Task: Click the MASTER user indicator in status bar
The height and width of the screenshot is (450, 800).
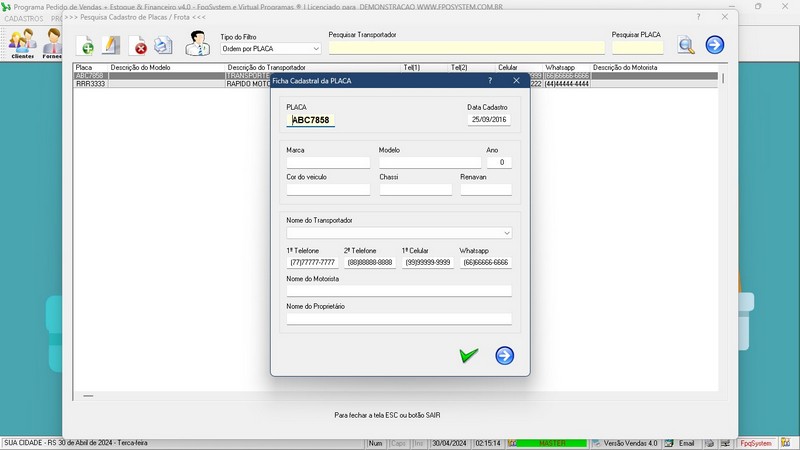Action: coord(552,443)
